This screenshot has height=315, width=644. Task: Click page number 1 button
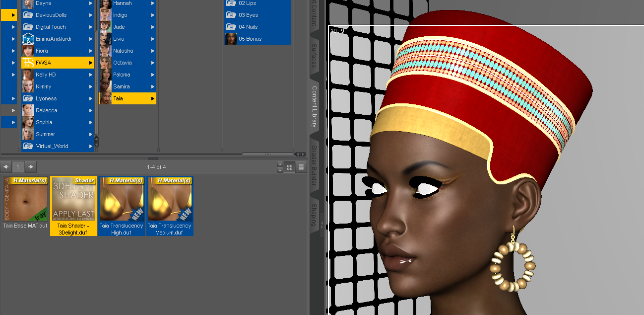[x=18, y=167]
